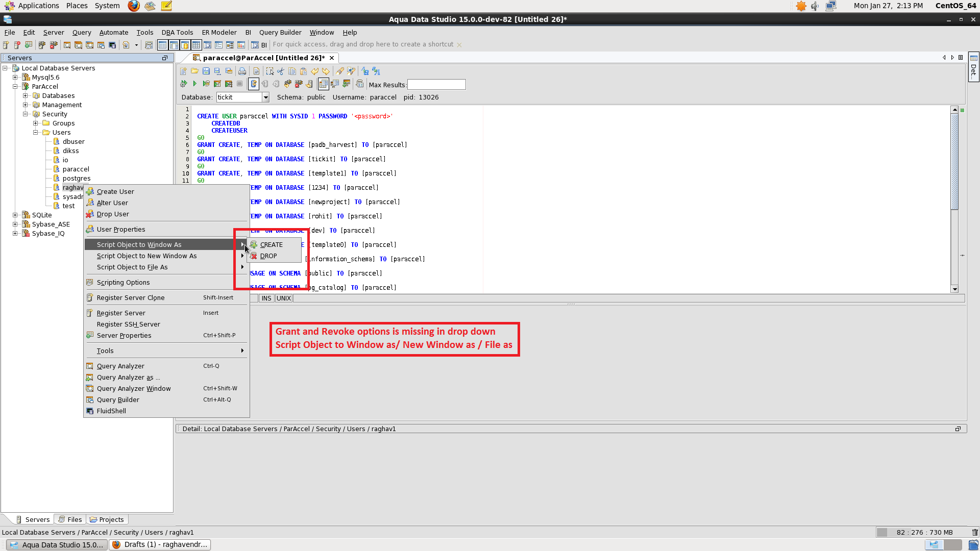Toggle the INS insert mode indicator
The image size is (980, 551).
(266, 298)
